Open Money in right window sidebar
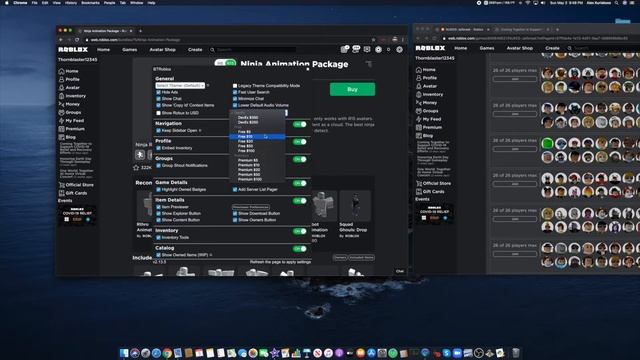 [426, 102]
